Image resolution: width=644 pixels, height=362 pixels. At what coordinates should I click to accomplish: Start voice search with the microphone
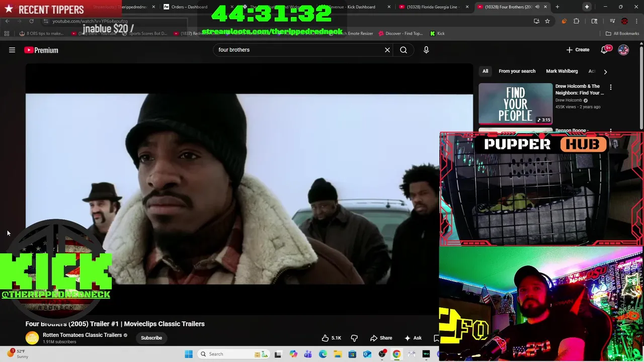pyautogui.click(x=426, y=50)
